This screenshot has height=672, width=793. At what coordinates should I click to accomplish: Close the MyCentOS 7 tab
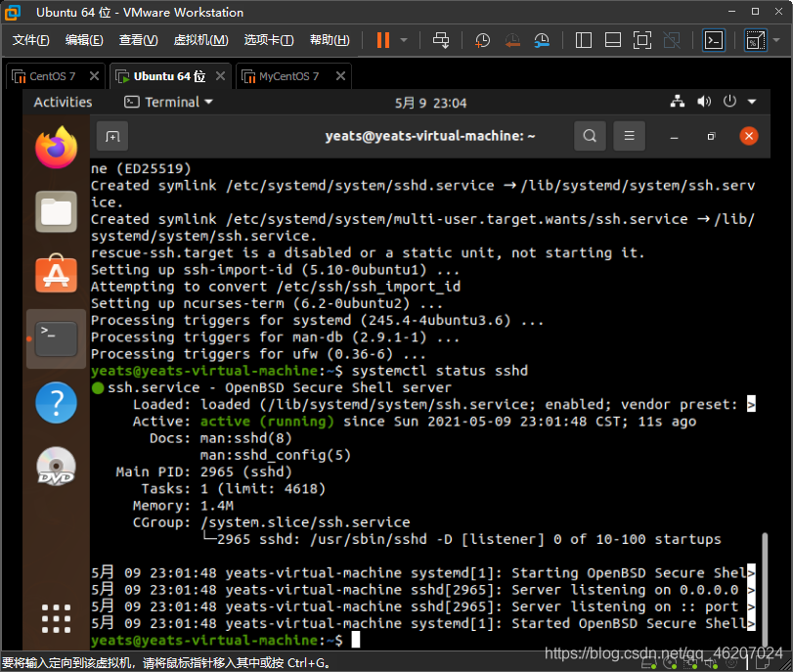tap(341, 76)
